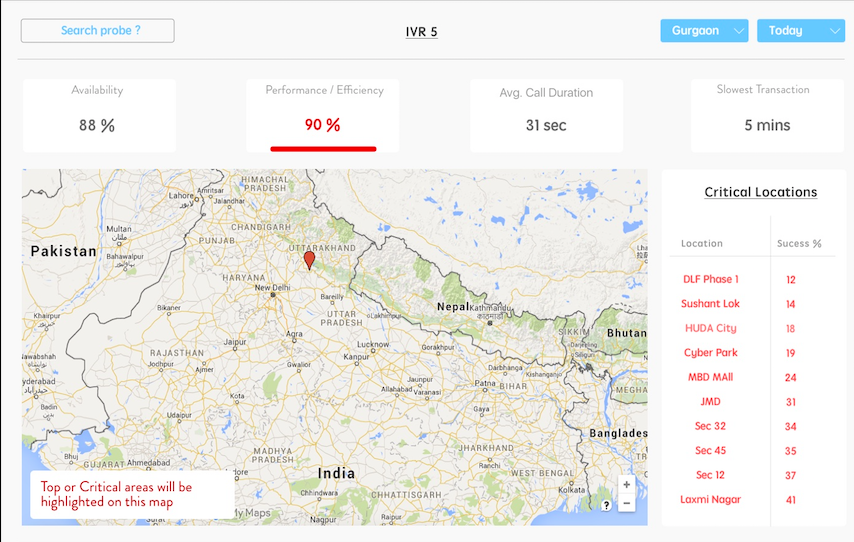Click the red critical areas notice box on the map
This screenshot has width=854, height=542.
click(x=132, y=495)
